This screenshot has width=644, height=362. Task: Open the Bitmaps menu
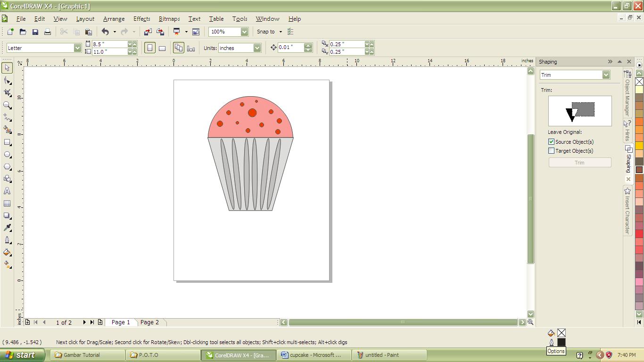point(169,19)
